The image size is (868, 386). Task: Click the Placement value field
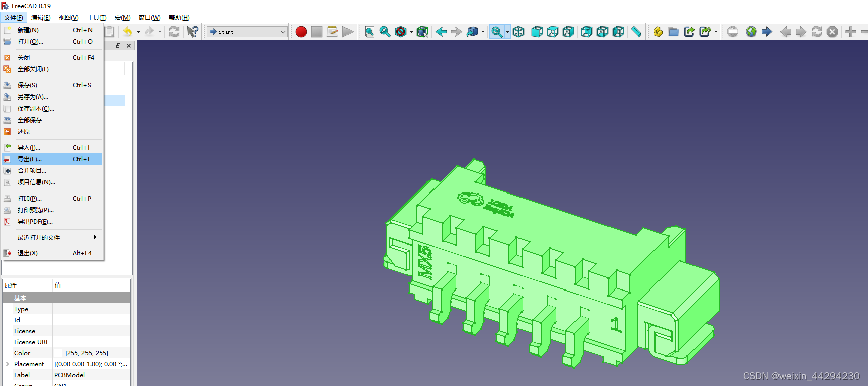coord(91,364)
